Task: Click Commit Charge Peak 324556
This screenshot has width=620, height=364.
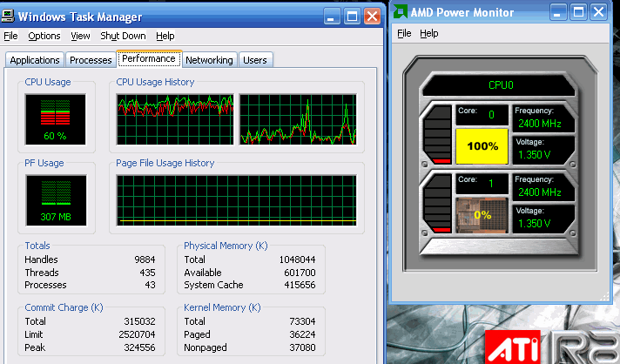Action: click(139, 347)
